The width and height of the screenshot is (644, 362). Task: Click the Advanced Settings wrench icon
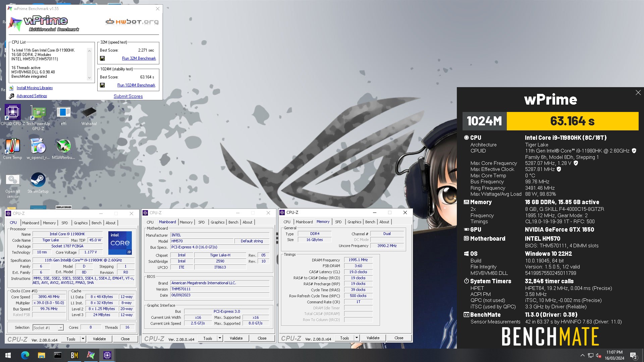[x=12, y=96]
